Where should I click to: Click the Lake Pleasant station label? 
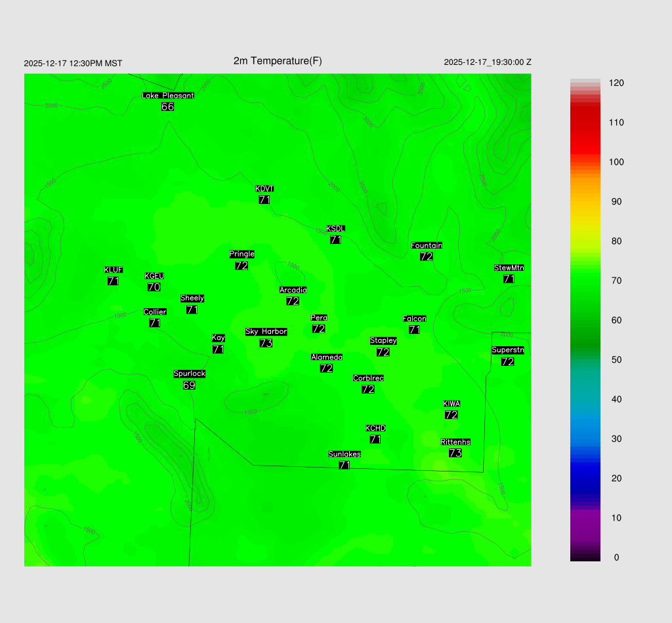coord(168,95)
